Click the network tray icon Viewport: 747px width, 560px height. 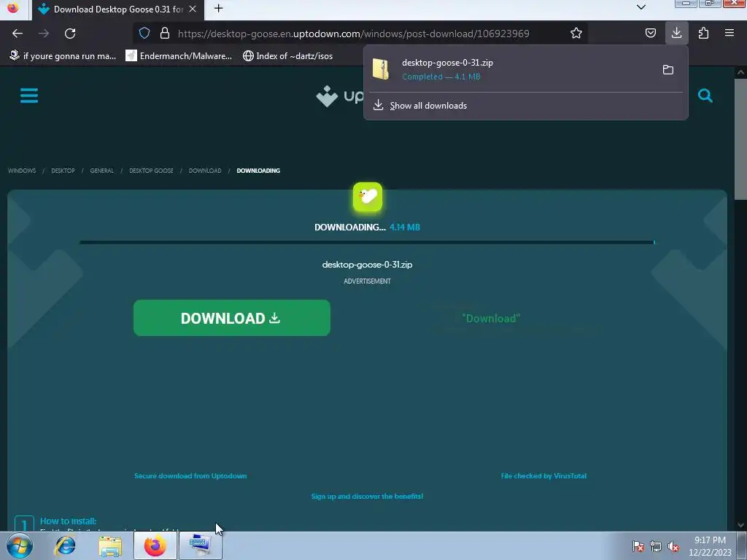click(656, 546)
